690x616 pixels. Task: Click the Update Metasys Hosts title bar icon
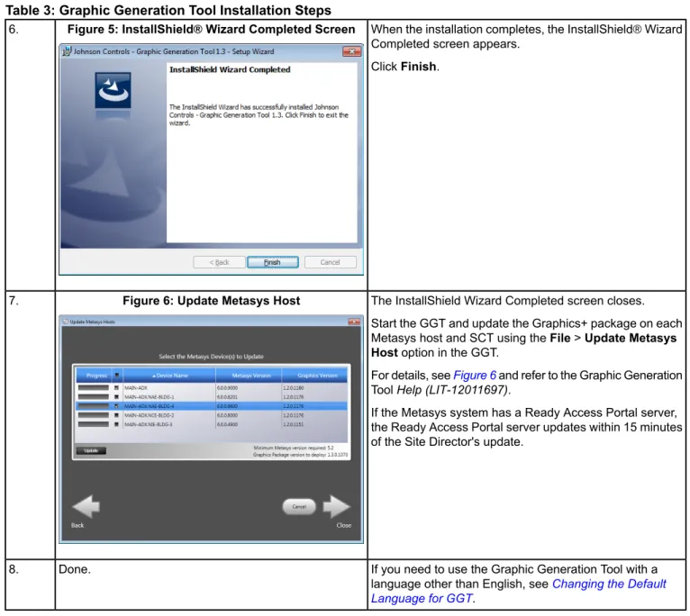(66, 322)
